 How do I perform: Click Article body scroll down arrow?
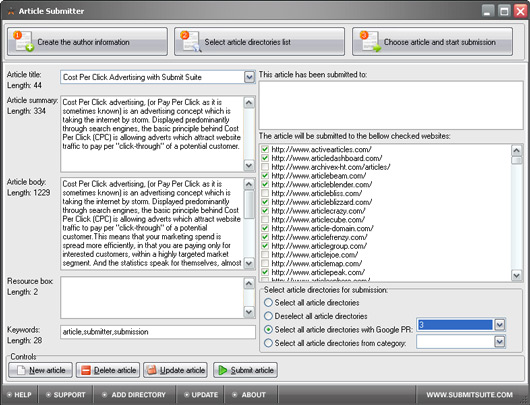249,263
